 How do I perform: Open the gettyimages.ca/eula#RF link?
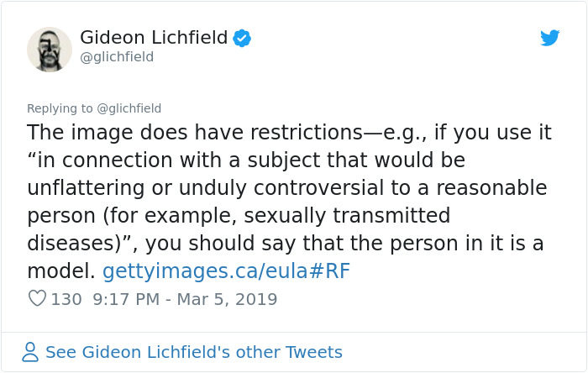coord(226,271)
